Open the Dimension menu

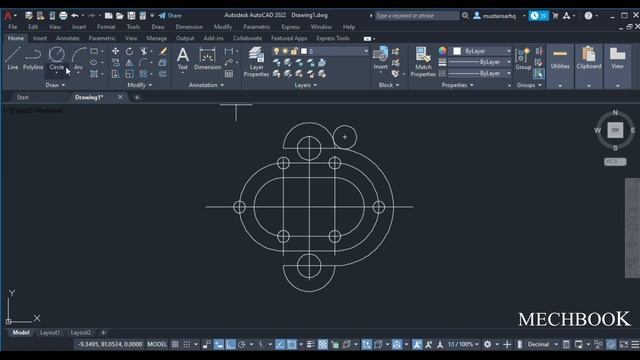click(x=189, y=27)
